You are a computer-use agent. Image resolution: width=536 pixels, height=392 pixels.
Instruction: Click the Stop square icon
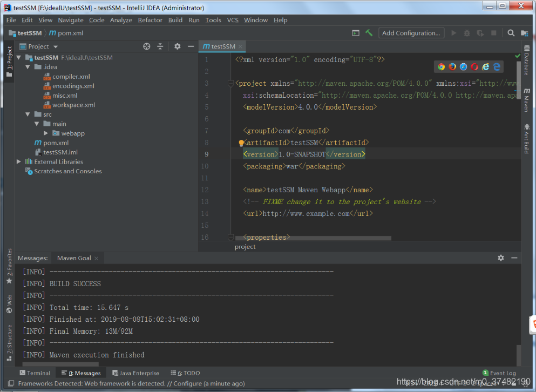[x=493, y=33]
